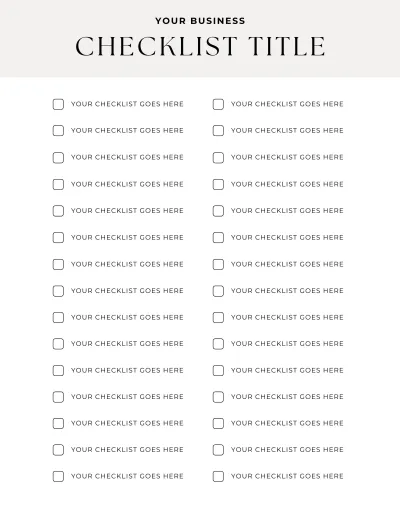Toggle the fourth checkbox in left column

pos(58,184)
